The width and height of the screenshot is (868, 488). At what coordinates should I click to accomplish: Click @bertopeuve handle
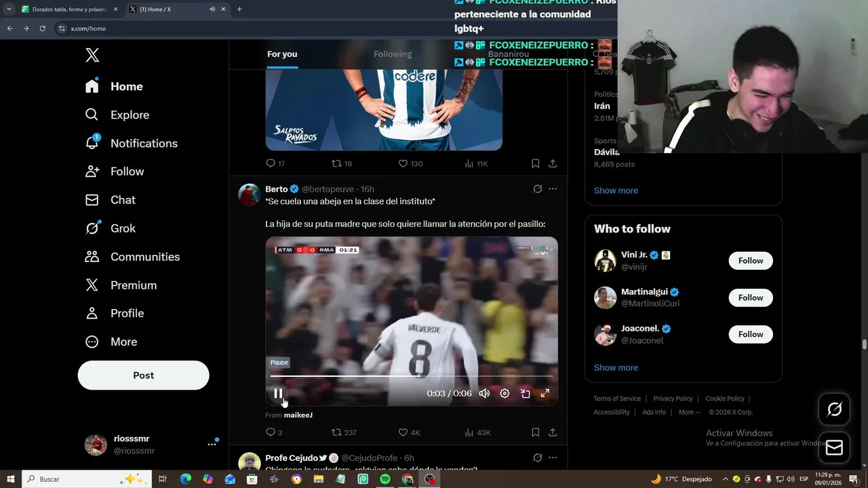(329, 189)
